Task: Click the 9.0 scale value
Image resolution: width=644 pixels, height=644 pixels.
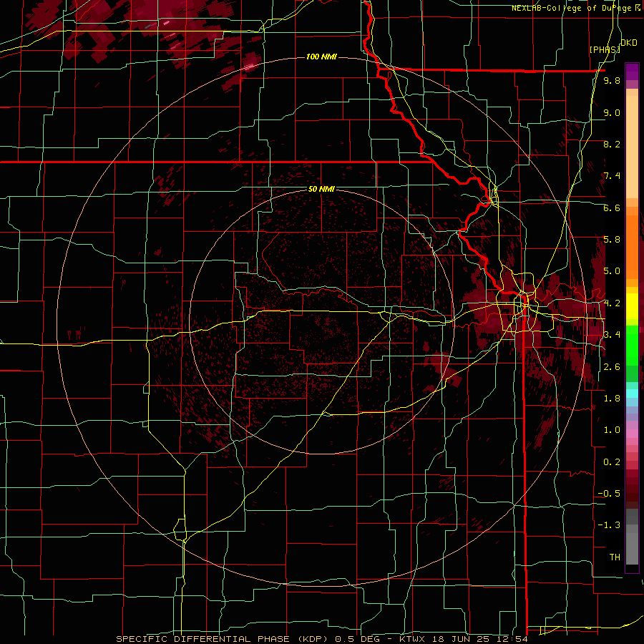Action: pos(612,113)
